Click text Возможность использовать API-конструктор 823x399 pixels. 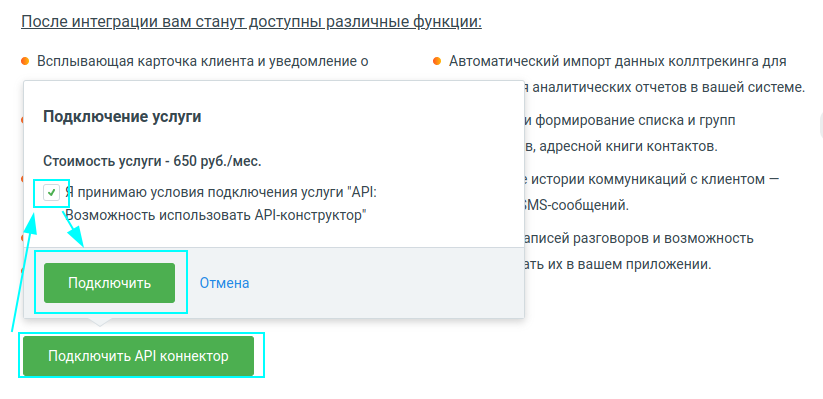[x=215, y=215]
